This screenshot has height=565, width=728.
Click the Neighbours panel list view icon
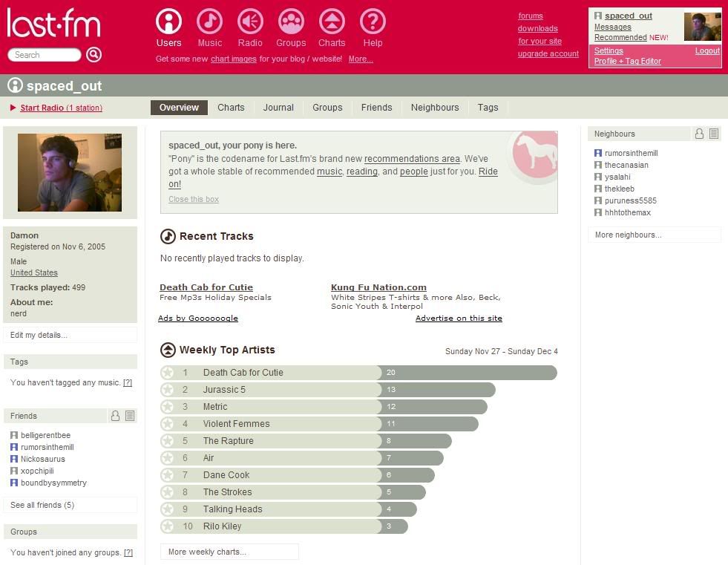click(x=714, y=134)
